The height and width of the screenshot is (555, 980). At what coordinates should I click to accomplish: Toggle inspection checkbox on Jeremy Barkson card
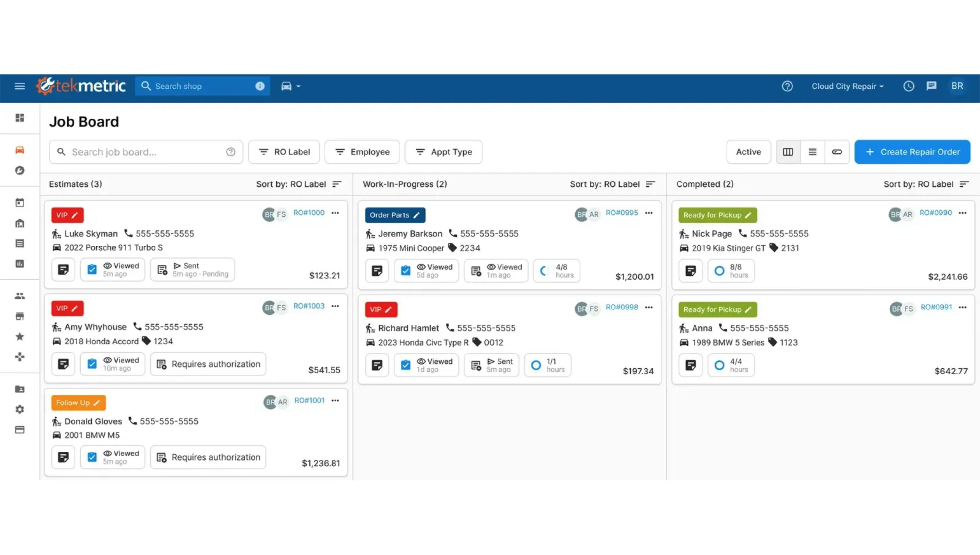406,271
